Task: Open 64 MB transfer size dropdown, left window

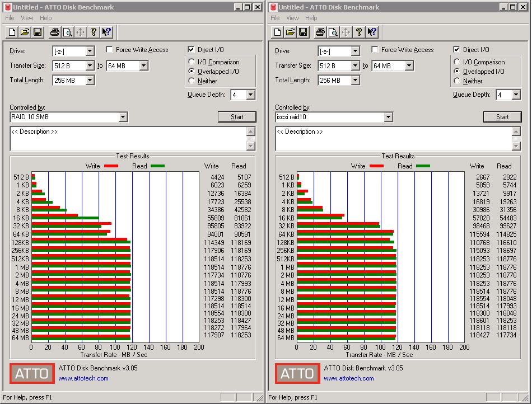Action: (143, 65)
